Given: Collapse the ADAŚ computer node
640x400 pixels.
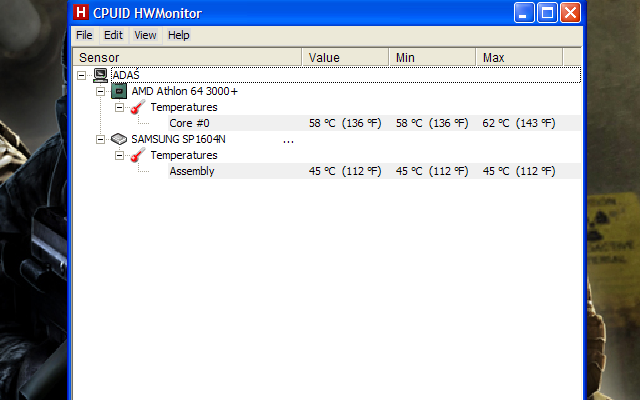Looking at the screenshot, I should (x=81, y=75).
